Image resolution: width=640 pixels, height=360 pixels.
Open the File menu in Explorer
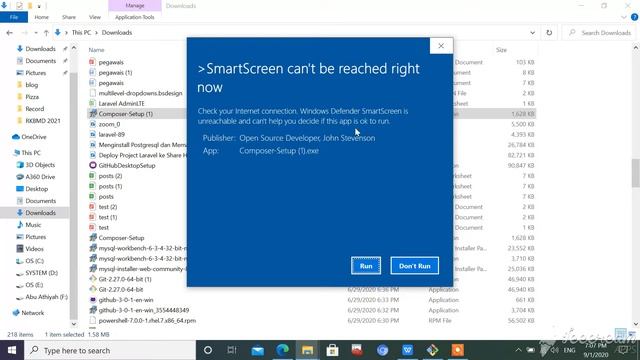[14, 17]
